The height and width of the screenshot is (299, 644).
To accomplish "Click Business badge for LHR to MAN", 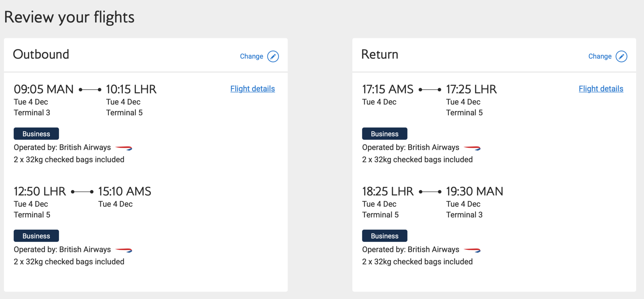I will (x=385, y=236).
